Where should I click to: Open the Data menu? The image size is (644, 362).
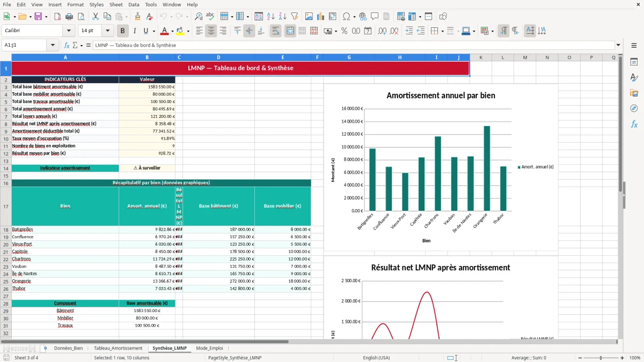[134, 4]
